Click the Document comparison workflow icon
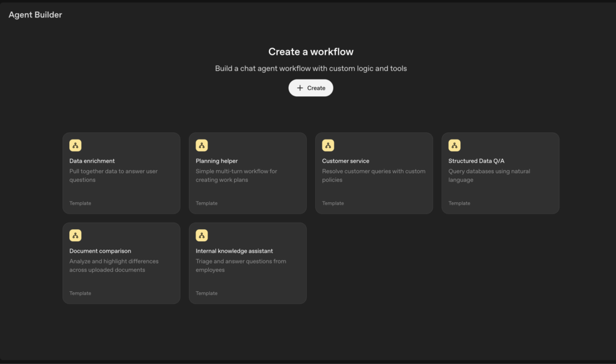The image size is (616, 364). [75, 235]
